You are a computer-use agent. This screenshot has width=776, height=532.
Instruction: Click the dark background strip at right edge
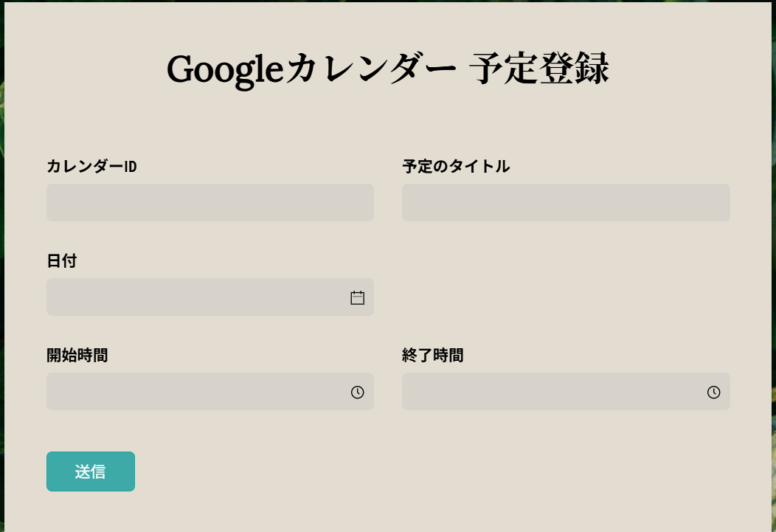[x=774, y=267]
